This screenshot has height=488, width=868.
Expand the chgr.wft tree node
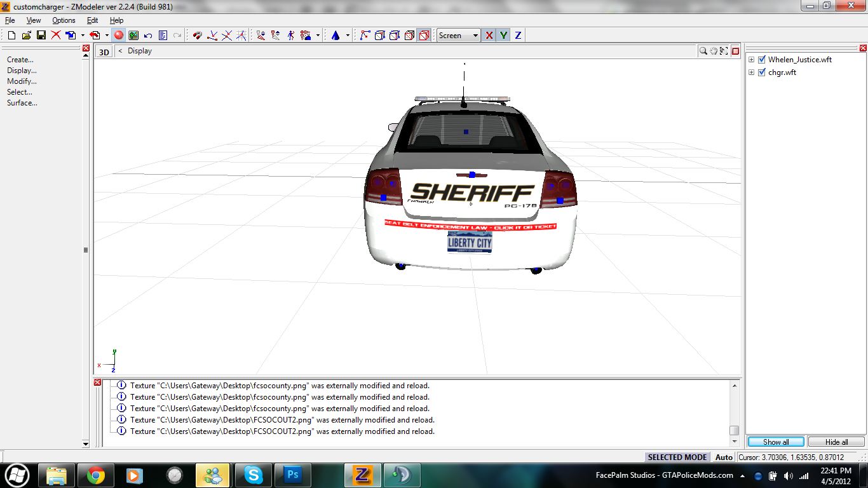(x=751, y=72)
